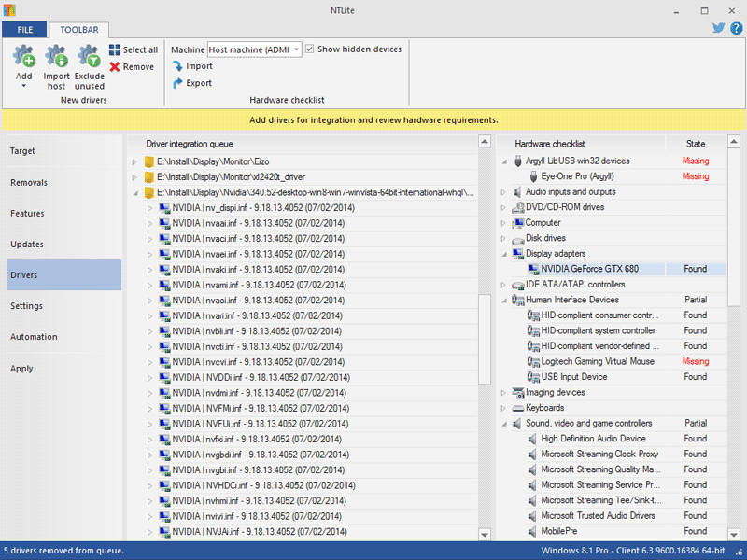Go to the Apply page
Viewport: 747px width, 560px height.
point(64,369)
